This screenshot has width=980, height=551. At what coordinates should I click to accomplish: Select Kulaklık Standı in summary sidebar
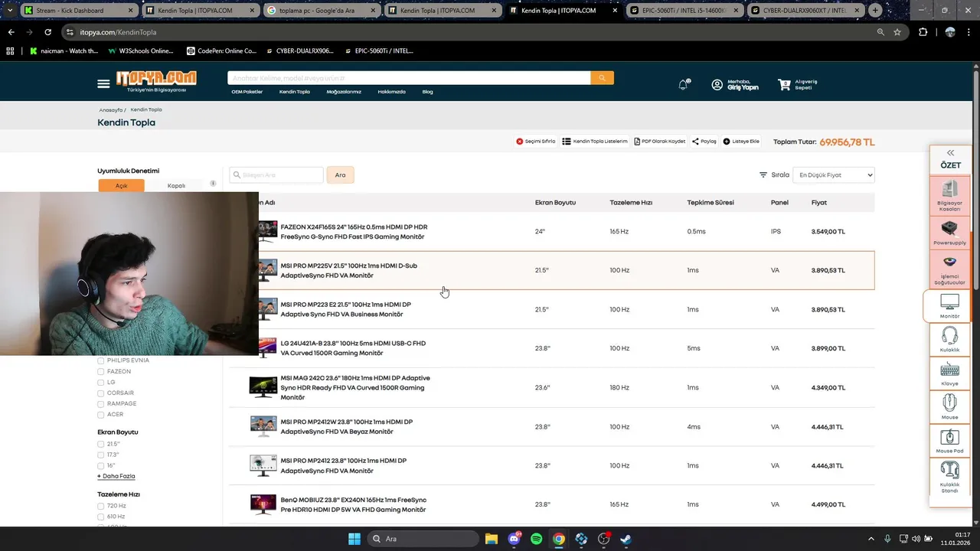[949, 477]
